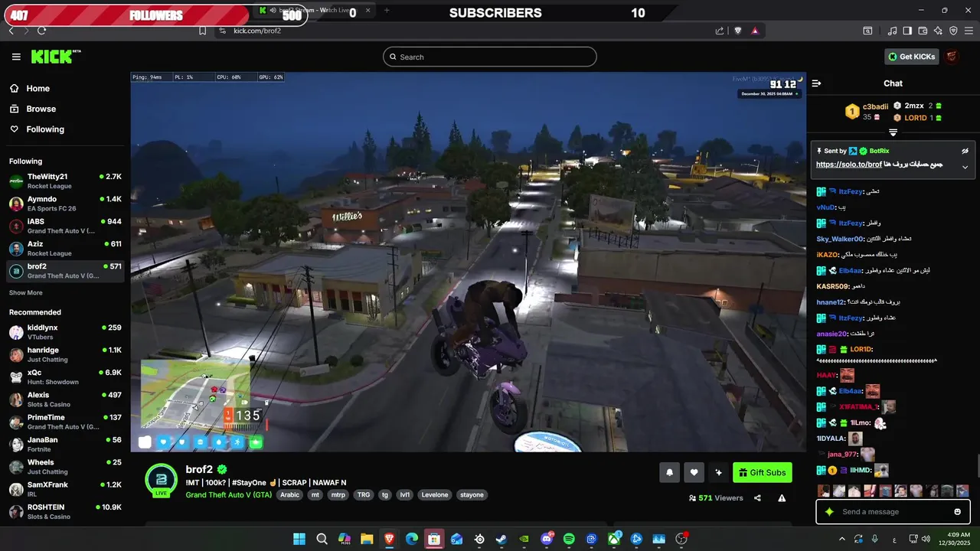Open emoji picker in chat input
Image resolution: width=980 pixels, height=551 pixels.
(957, 512)
